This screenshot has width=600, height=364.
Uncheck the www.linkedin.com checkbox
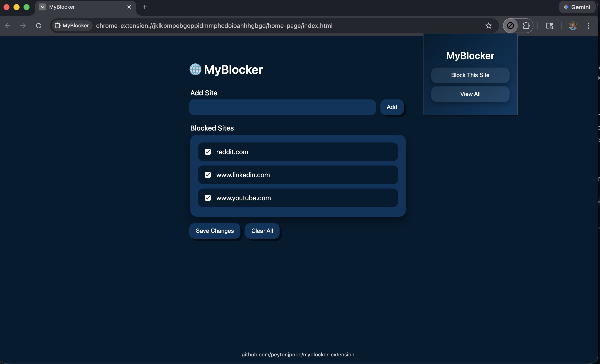(x=208, y=175)
